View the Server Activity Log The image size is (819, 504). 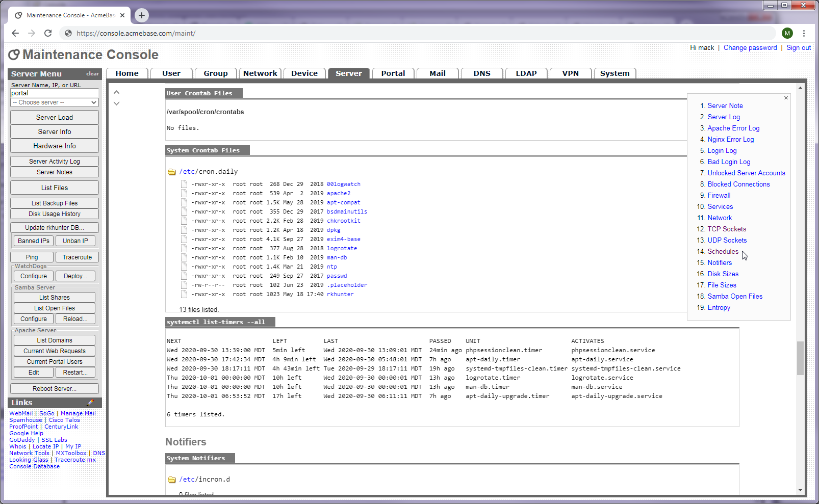55,162
